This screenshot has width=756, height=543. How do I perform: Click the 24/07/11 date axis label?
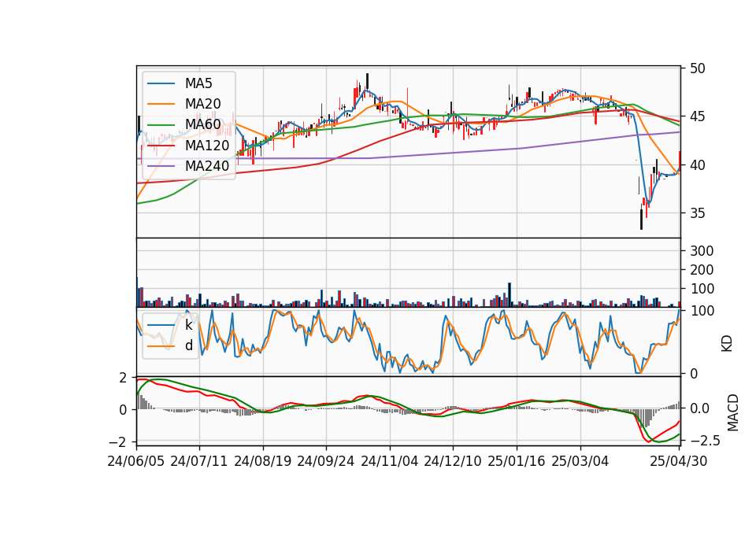[199, 461]
